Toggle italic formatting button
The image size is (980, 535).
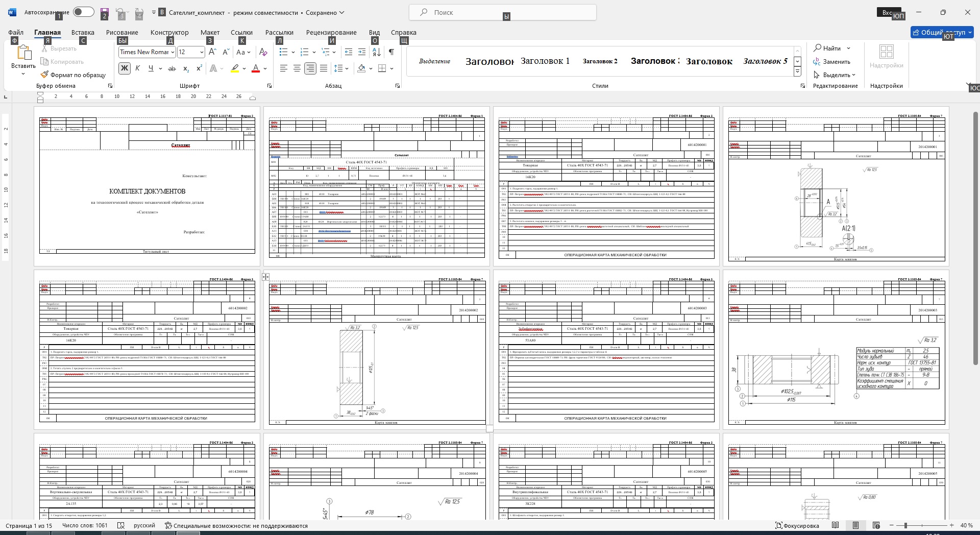(x=137, y=68)
